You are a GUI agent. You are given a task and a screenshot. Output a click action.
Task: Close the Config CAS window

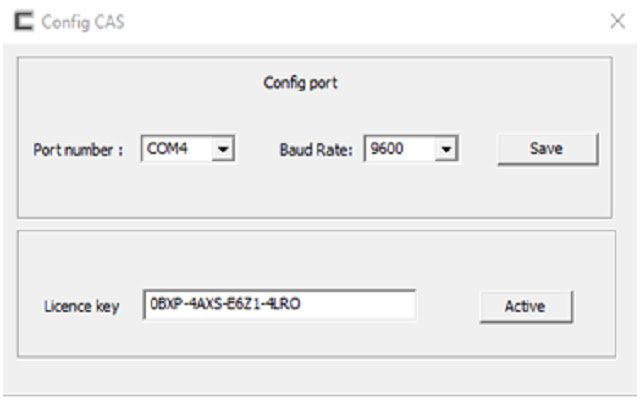click(618, 21)
